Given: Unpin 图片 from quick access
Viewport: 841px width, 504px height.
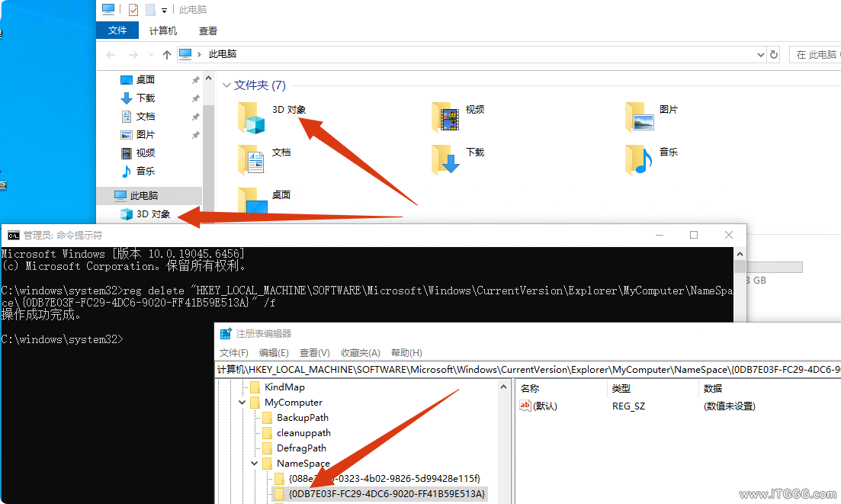Looking at the screenshot, I should pyautogui.click(x=194, y=134).
